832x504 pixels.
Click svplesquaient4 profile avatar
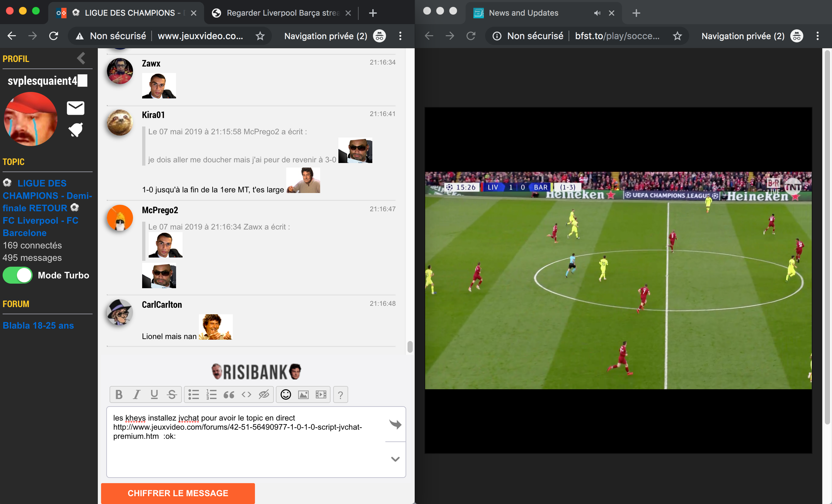click(30, 119)
